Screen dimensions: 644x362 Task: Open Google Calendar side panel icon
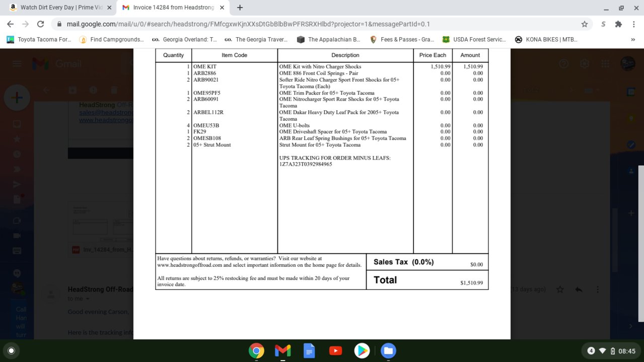coord(631,92)
